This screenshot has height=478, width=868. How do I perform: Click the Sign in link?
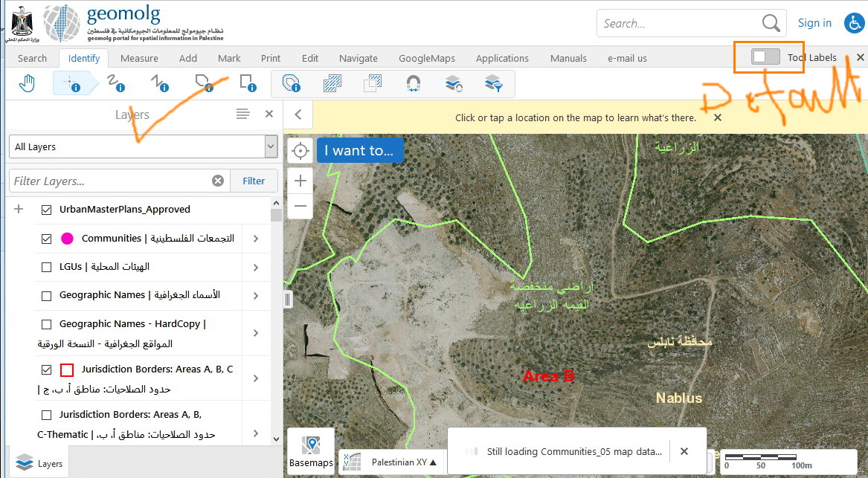[814, 23]
